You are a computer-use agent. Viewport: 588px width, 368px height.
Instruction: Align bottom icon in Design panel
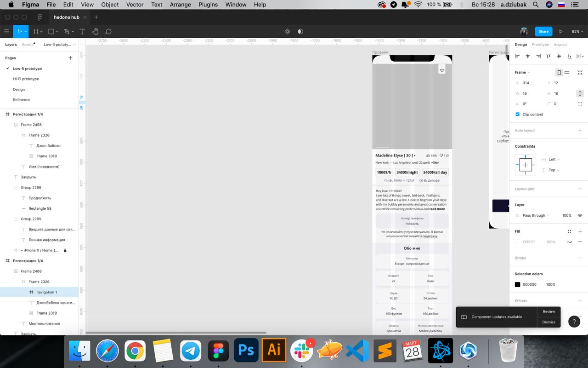point(570,56)
